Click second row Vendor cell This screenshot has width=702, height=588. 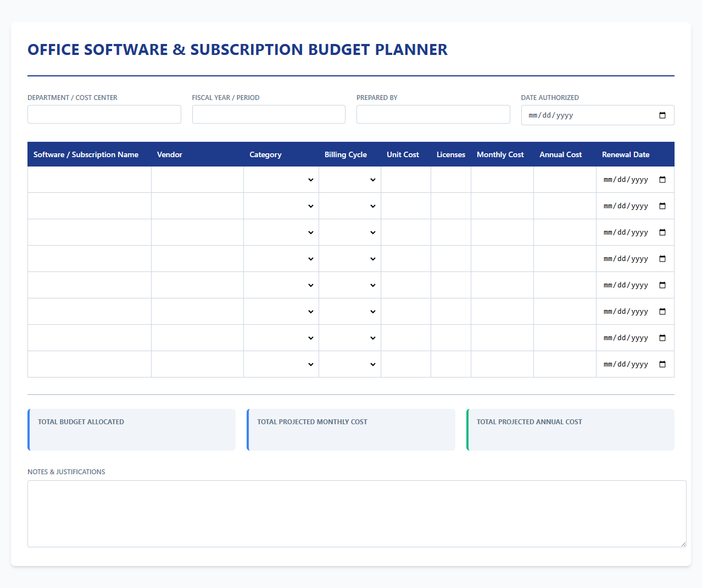[x=198, y=206]
